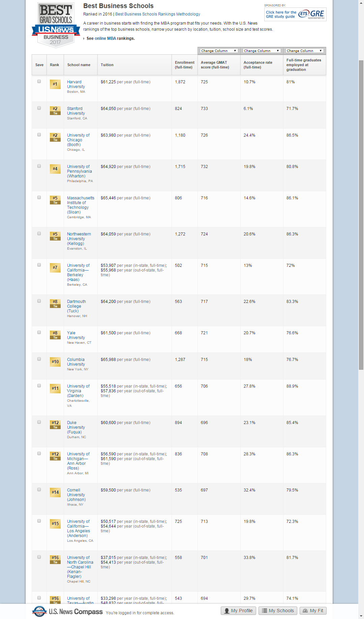364x619 pixels.
Task: Open Change Column dropdown above Average GMAT
Action: pos(219,51)
